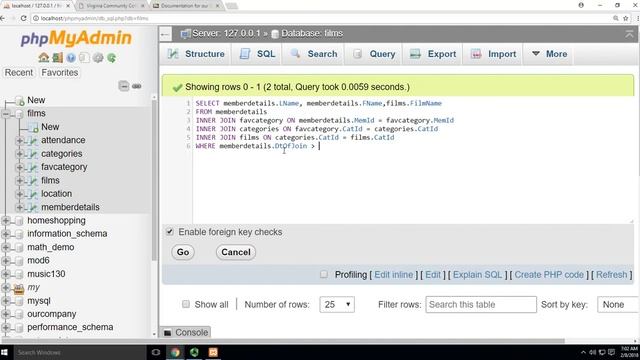Enable the Profiling checkbox

click(324, 274)
